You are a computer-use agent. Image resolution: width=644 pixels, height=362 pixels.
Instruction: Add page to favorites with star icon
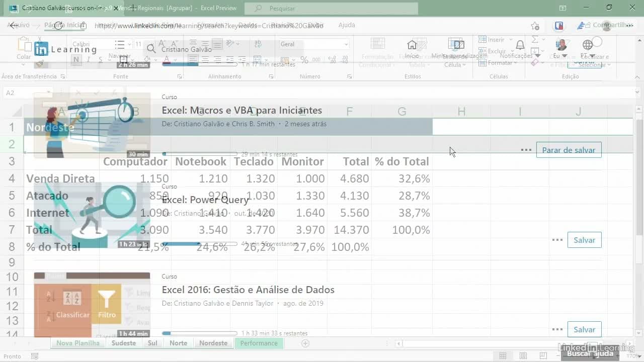(535, 26)
